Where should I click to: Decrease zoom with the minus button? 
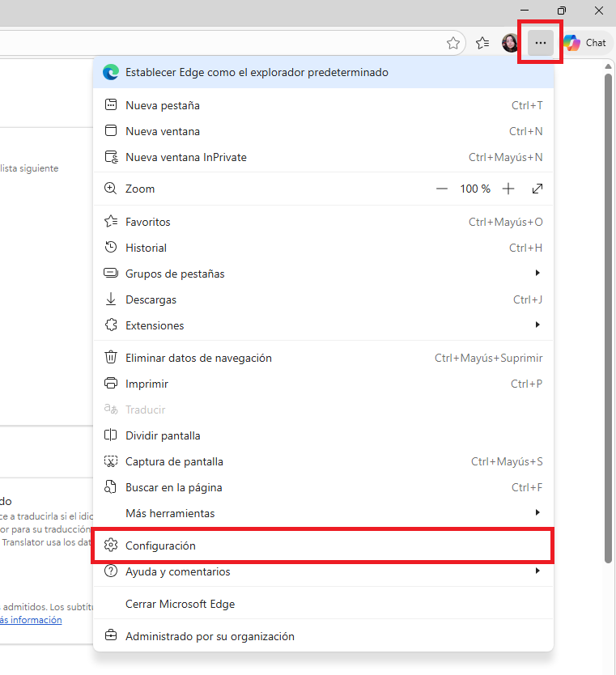(x=442, y=189)
